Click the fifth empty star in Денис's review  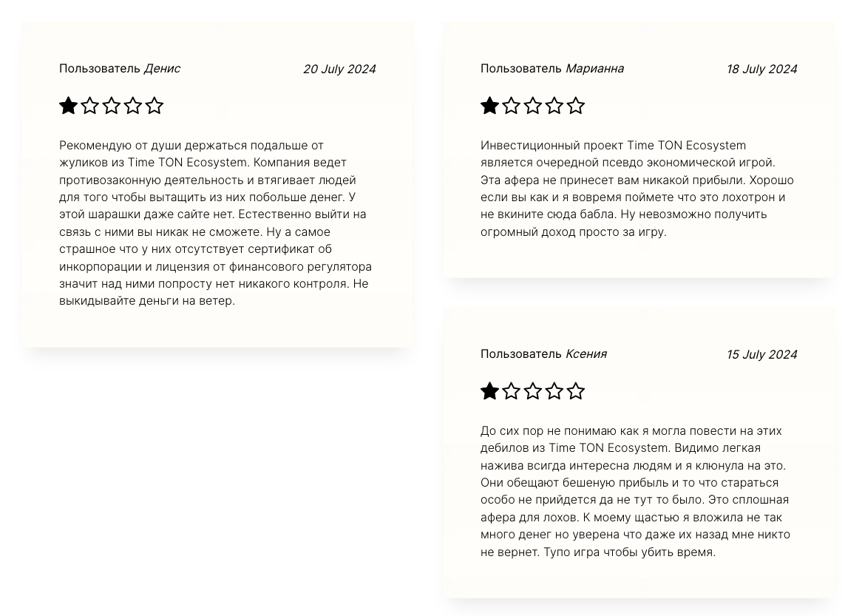coord(155,105)
